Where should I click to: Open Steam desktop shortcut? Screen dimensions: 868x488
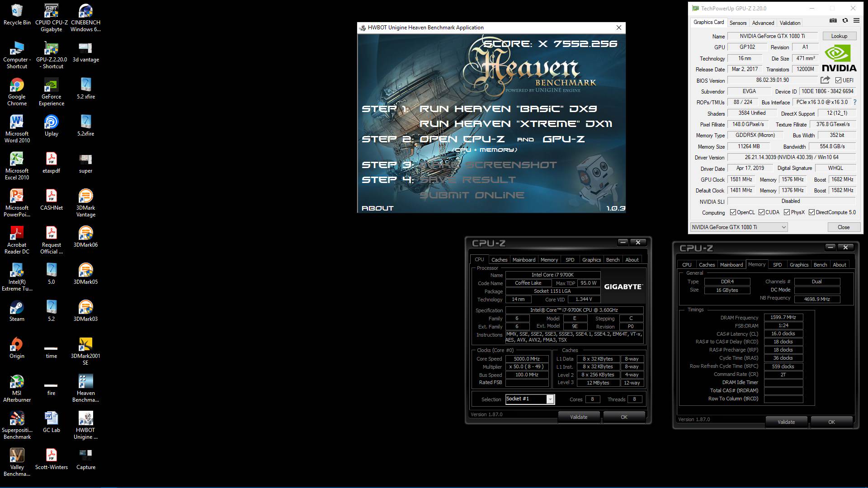[x=17, y=311]
